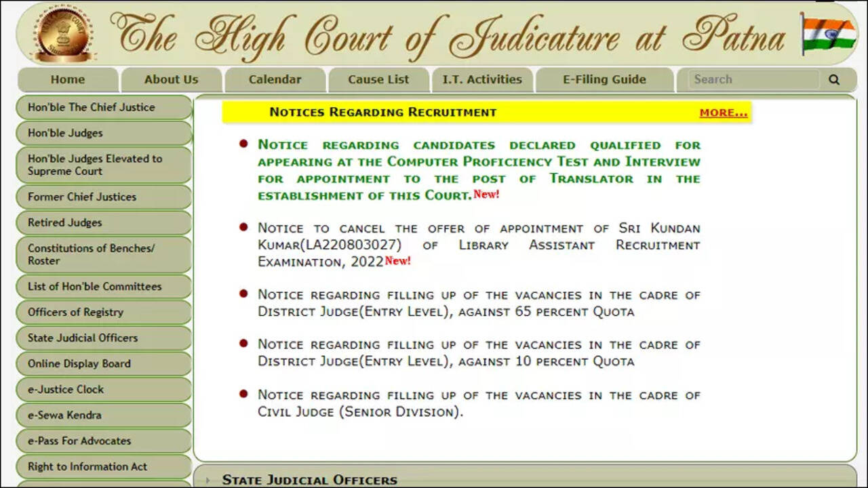Open Hon'ble Judges Elevated to Supreme Court
This screenshot has height=488, width=868.
coord(104,165)
